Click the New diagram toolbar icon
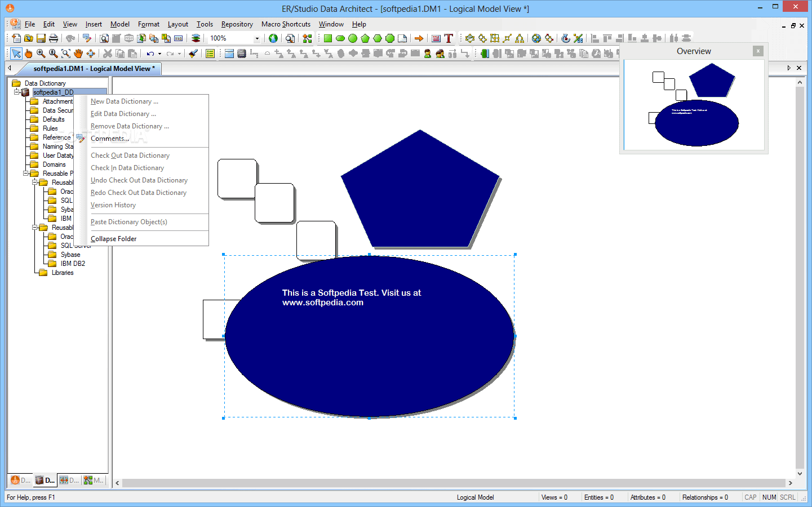812x507 pixels. (16, 38)
